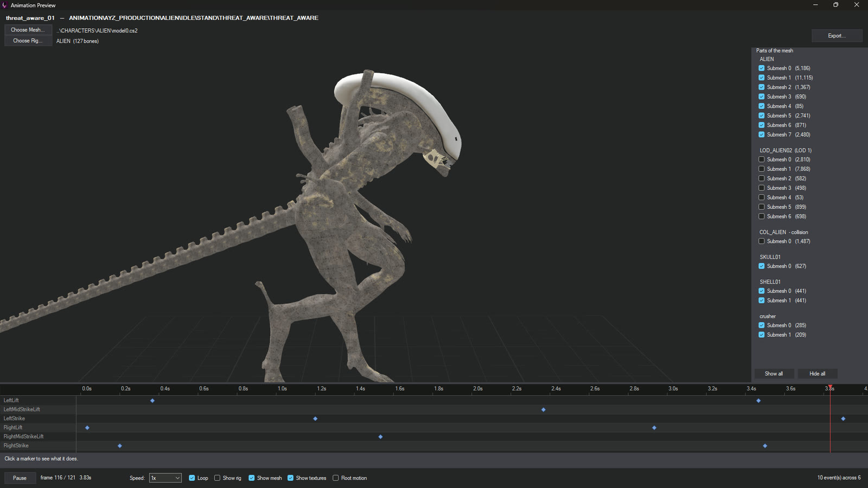The width and height of the screenshot is (868, 488).
Task: Click the LeftMidStrikeLift event marker
Action: pos(544,410)
